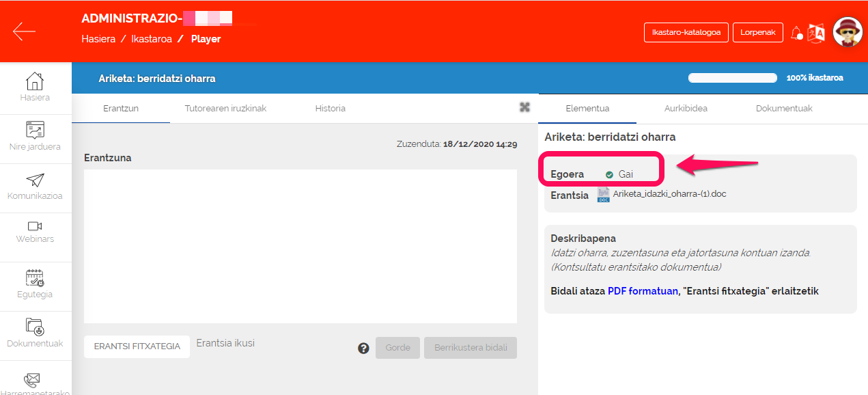Expand panel with fullscreen arrows icon
Image resolution: width=868 pixels, height=395 pixels.
pyautogui.click(x=524, y=107)
